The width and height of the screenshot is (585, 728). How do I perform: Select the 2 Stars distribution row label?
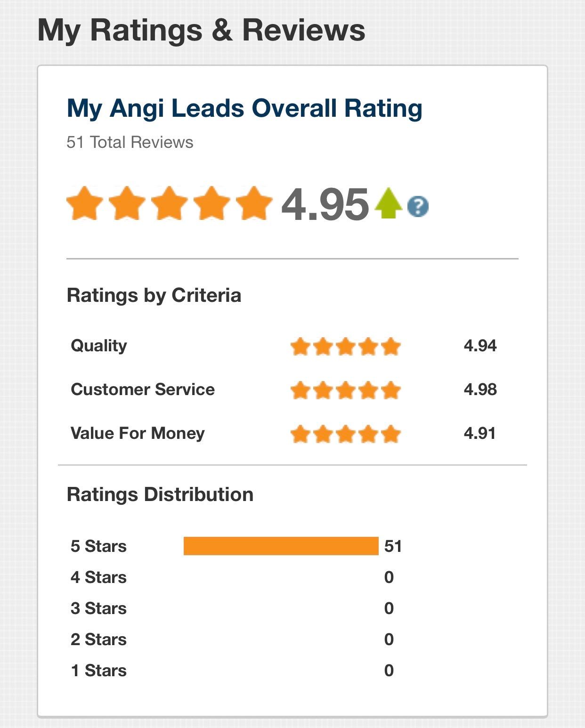[98, 639]
